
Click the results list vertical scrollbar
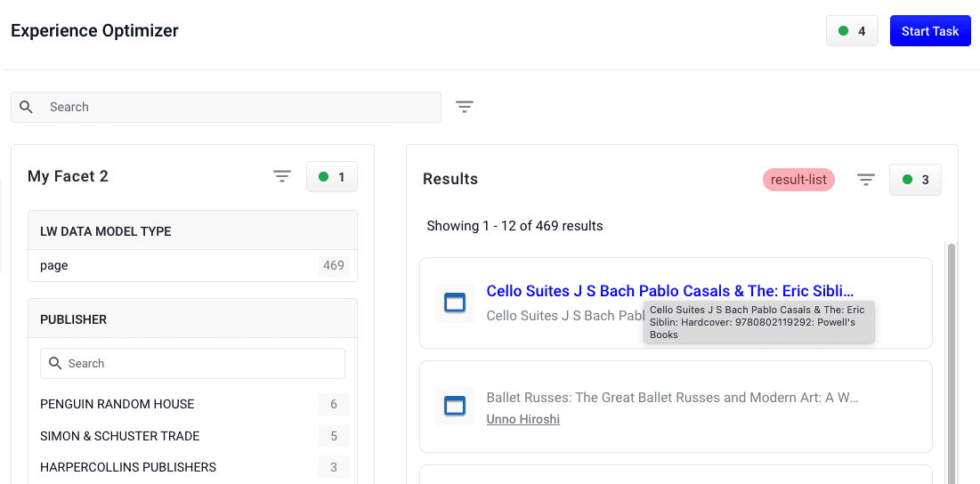tap(952, 363)
